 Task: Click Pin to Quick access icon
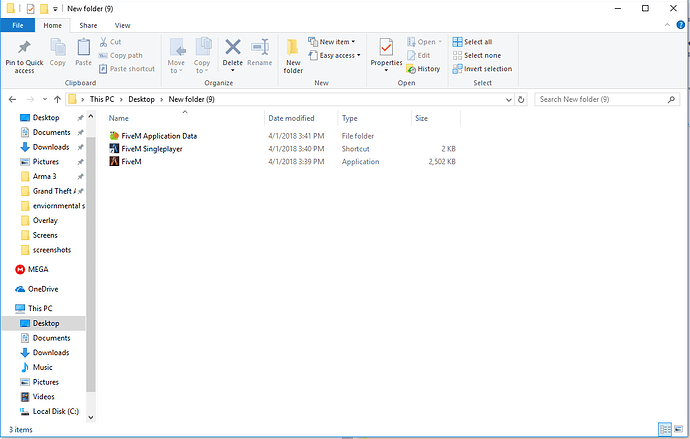pos(24,47)
